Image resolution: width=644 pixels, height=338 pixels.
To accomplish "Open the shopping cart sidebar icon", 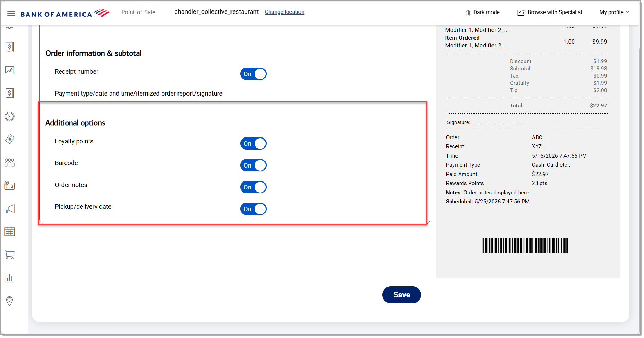I will 10,255.
